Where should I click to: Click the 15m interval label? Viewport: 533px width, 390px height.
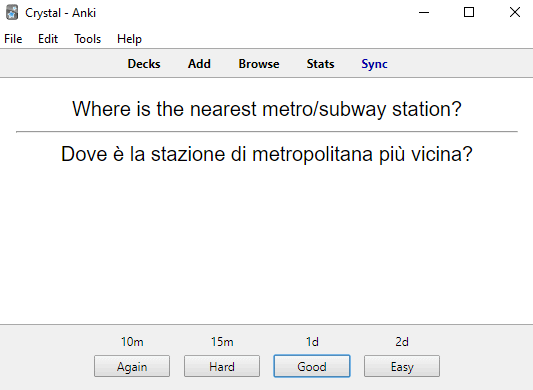(x=222, y=342)
